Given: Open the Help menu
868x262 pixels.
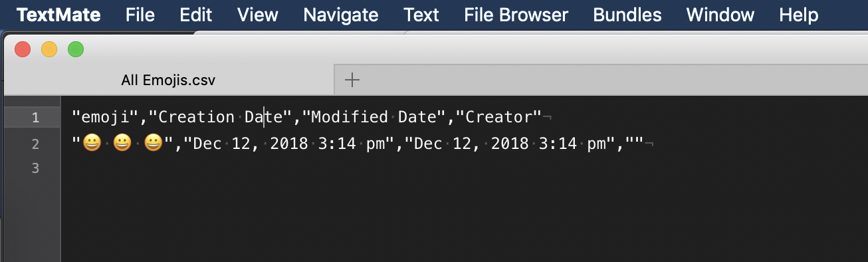Looking at the screenshot, I should (799, 15).
